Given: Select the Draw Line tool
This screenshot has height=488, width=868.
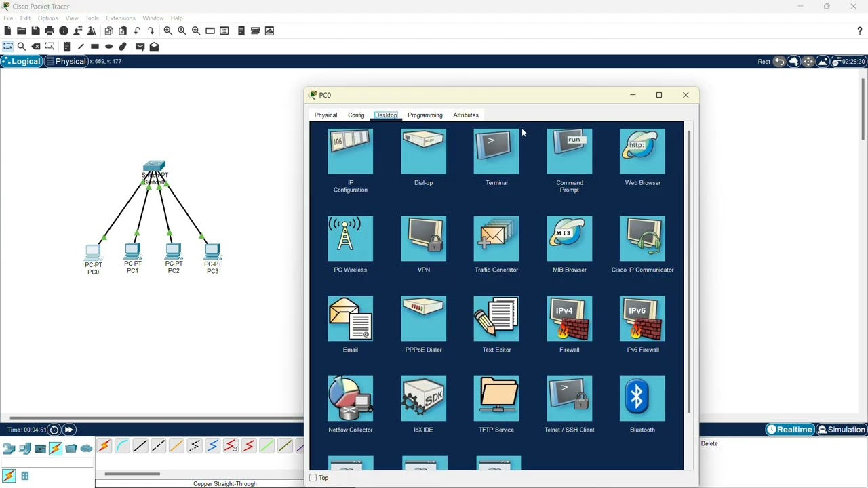Looking at the screenshot, I should 81,46.
